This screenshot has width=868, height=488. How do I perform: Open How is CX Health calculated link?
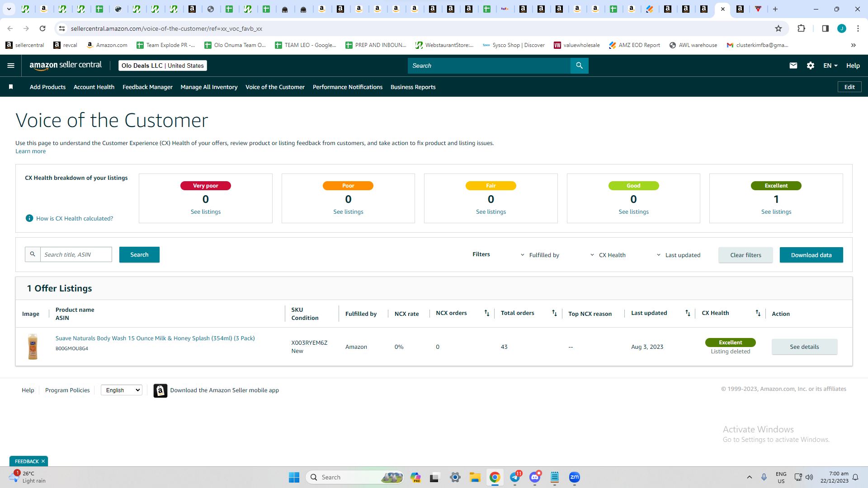(75, 218)
